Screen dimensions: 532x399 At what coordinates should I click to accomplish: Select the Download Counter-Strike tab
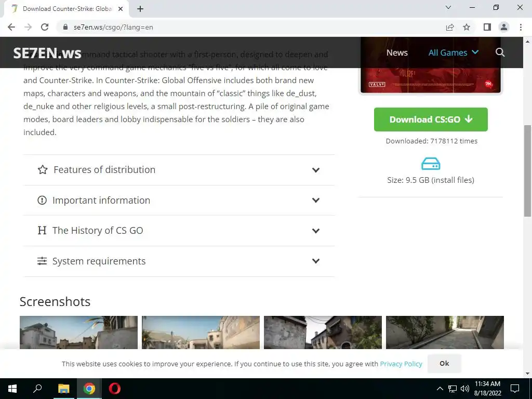pos(66,9)
